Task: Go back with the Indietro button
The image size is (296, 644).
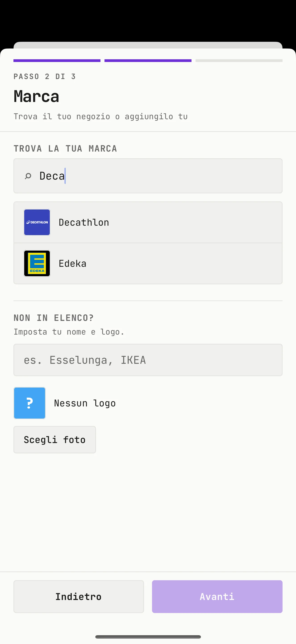Action: pyautogui.click(x=79, y=596)
